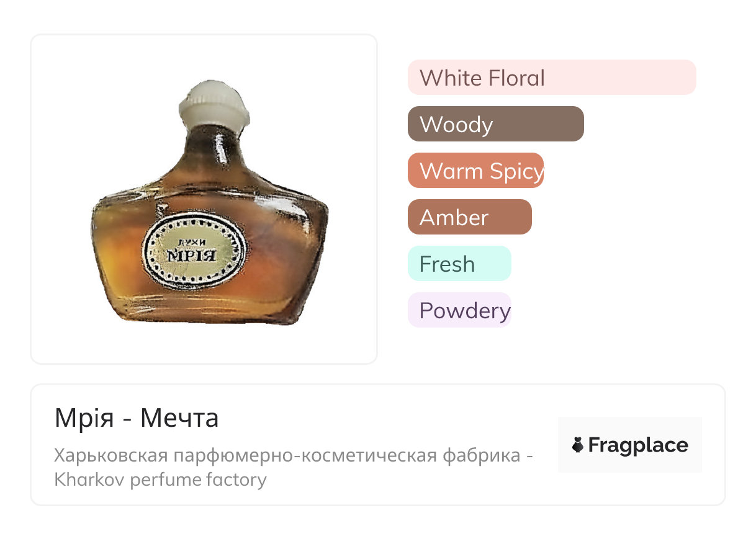The image size is (756, 536).
Task: Click the Powdery accord bar
Action: click(459, 310)
